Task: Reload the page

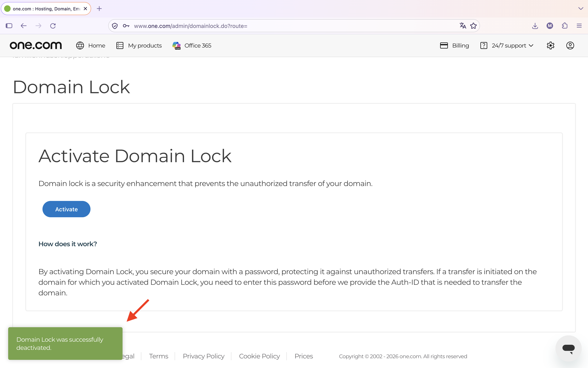Action: point(53,26)
